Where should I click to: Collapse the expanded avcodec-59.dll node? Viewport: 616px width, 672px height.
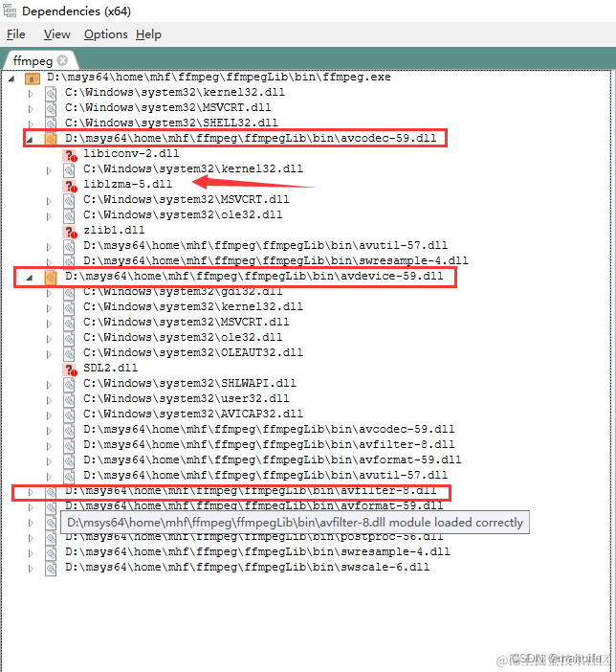coord(30,140)
